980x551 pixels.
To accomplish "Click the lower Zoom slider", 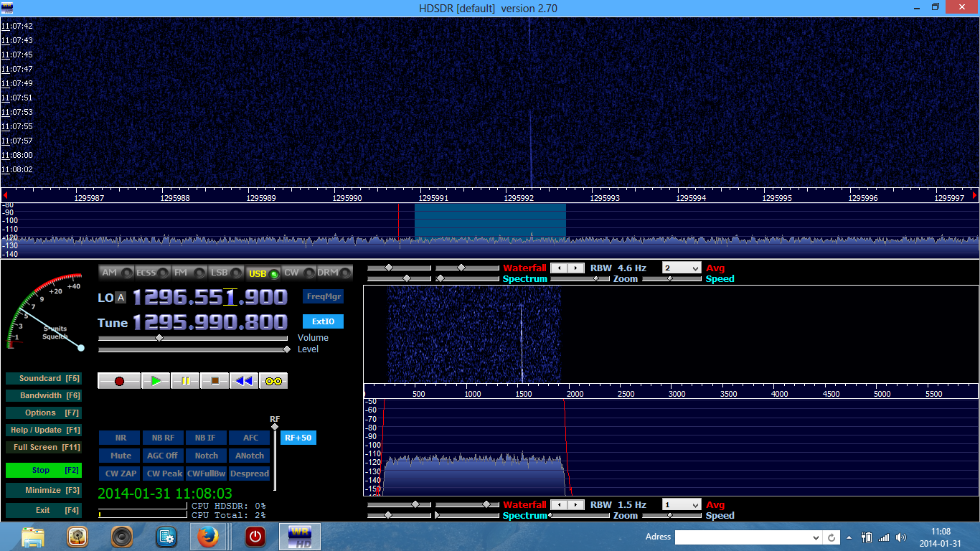I will 580,515.
